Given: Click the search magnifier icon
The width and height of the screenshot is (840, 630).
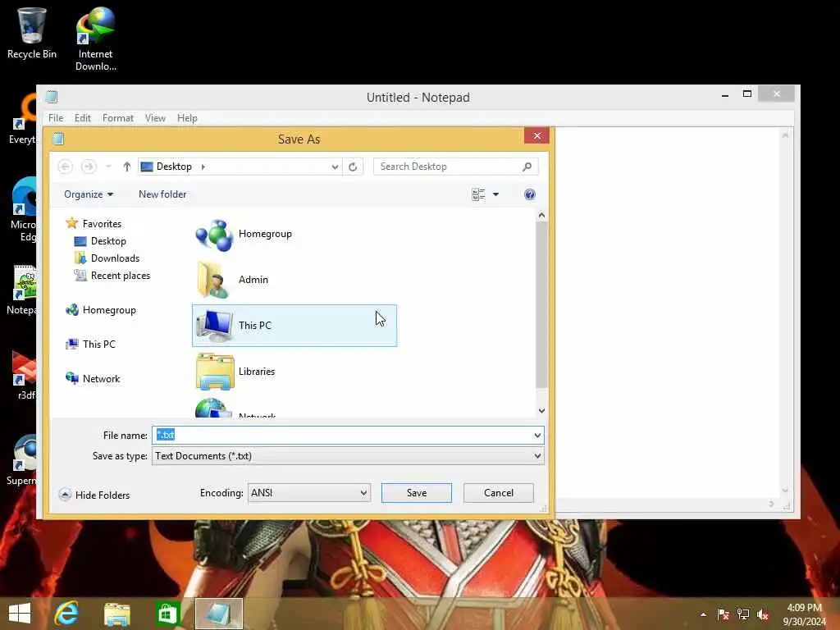Looking at the screenshot, I should tap(527, 167).
